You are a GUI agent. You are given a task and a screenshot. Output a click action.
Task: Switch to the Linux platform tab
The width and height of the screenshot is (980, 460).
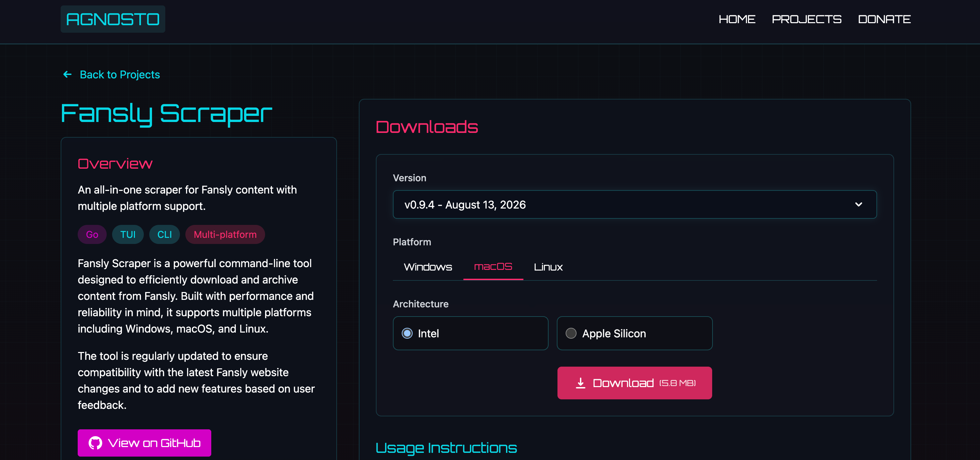(548, 267)
